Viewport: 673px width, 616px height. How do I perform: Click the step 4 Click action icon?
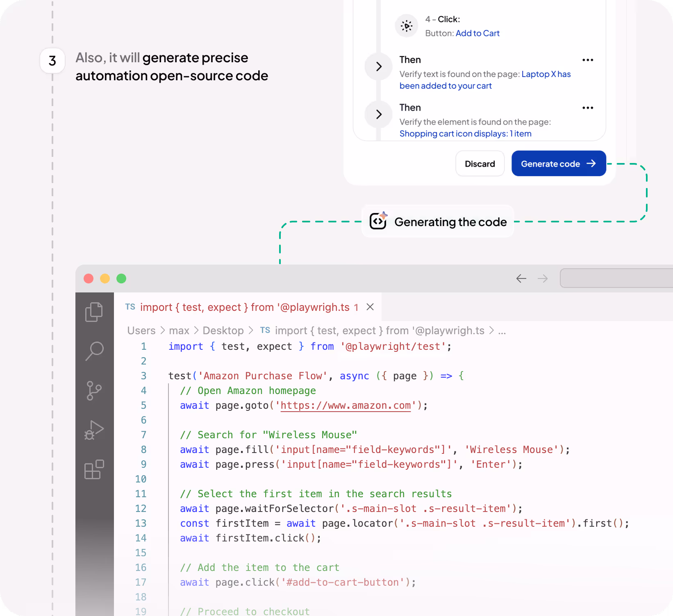pyautogui.click(x=407, y=26)
